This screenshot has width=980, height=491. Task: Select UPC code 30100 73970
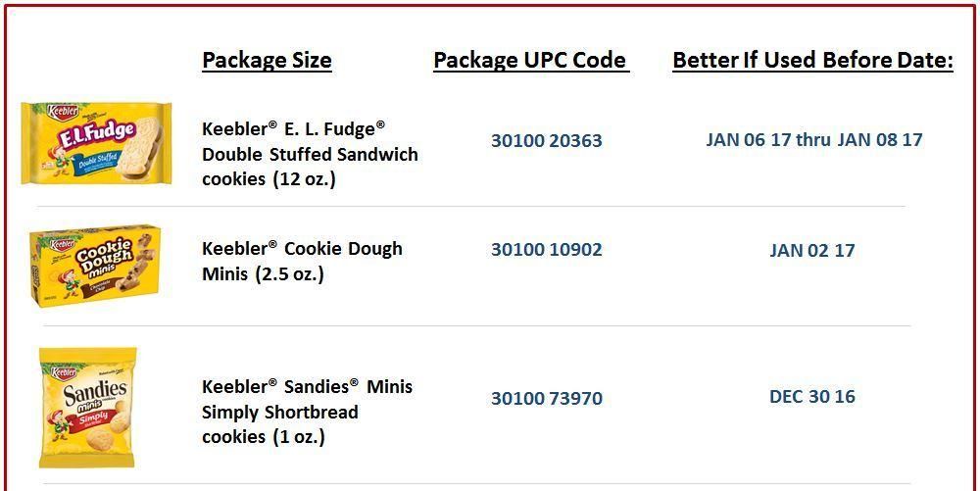click(x=546, y=399)
